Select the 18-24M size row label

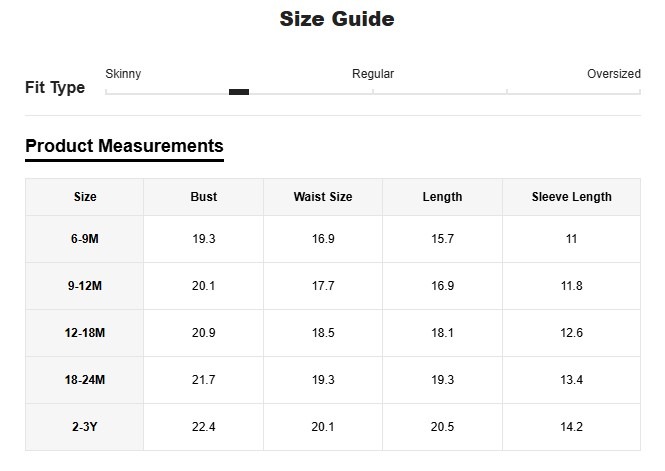point(85,380)
